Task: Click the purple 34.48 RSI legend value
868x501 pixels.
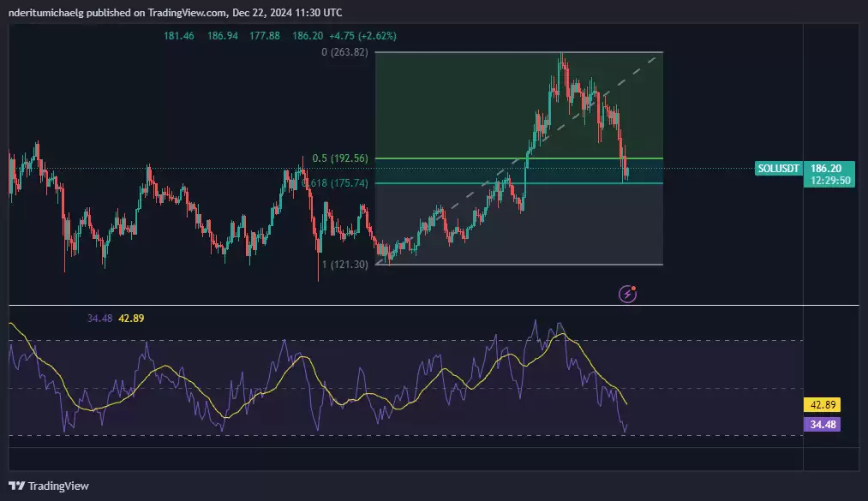Action: (100, 319)
